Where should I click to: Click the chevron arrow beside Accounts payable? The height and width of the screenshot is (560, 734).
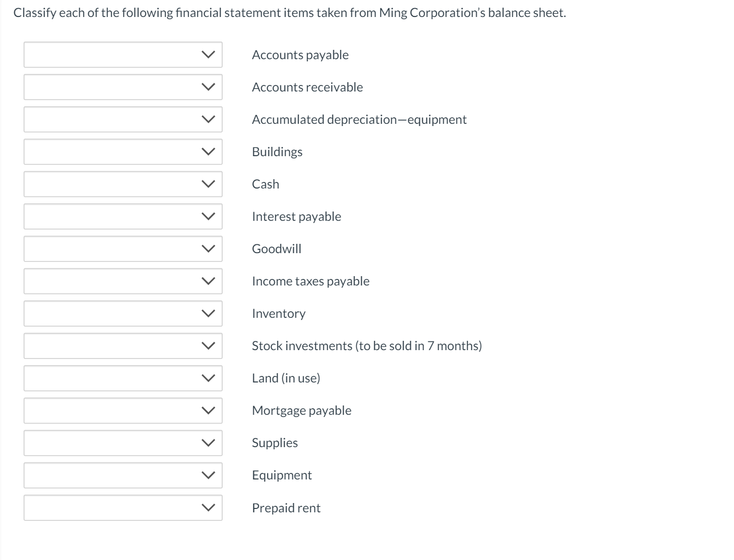point(207,55)
